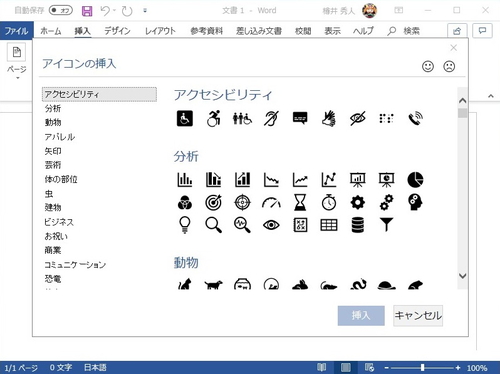Viewport: 500px width, 374px height.
Task: Pick the head with gears icon
Action: [415, 202]
